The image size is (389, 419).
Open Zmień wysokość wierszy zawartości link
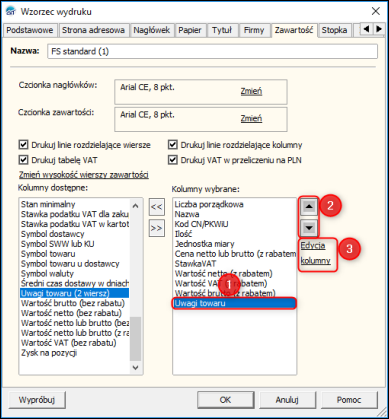coord(84,175)
